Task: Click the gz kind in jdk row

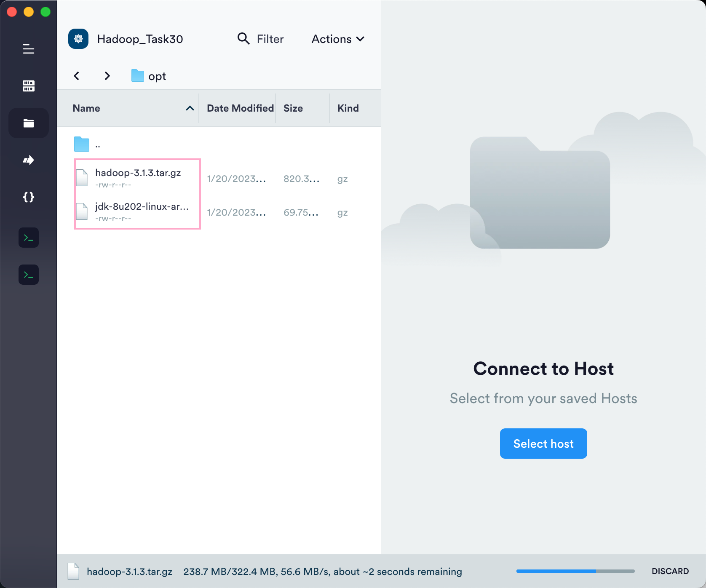Action: click(x=342, y=213)
